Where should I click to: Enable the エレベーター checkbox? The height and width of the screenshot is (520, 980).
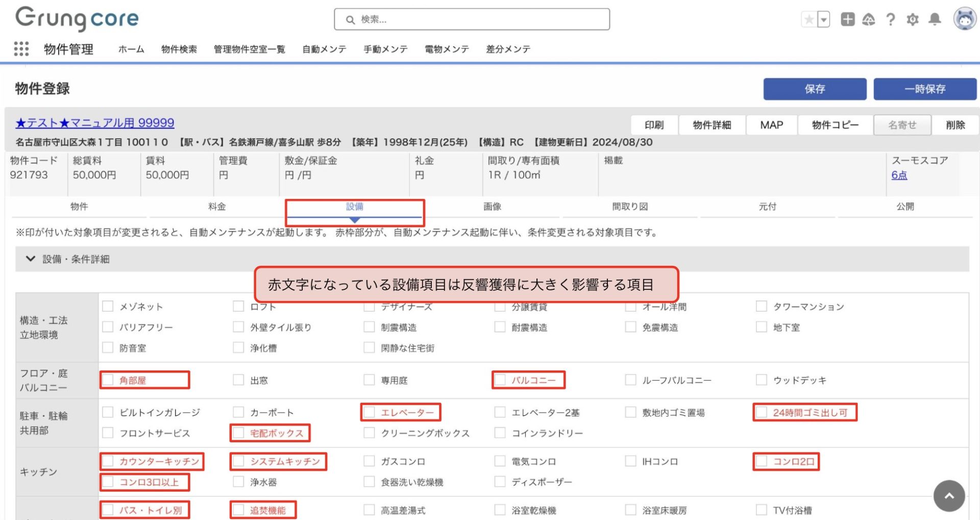370,412
